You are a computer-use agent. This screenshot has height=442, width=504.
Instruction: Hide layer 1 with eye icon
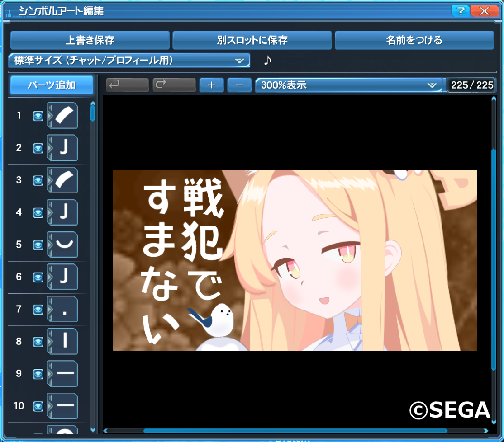pyautogui.click(x=38, y=116)
